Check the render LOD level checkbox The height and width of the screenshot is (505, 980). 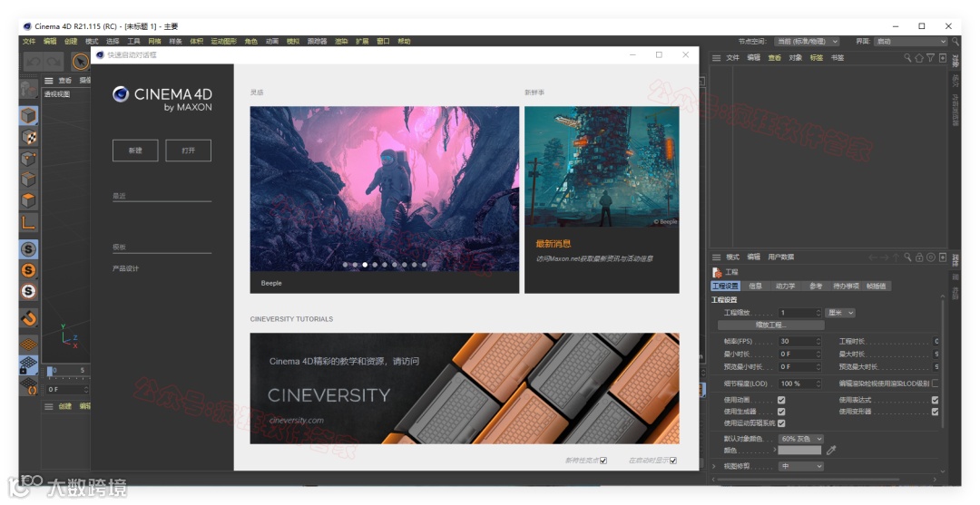pyautogui.click(x=935, y=384)
